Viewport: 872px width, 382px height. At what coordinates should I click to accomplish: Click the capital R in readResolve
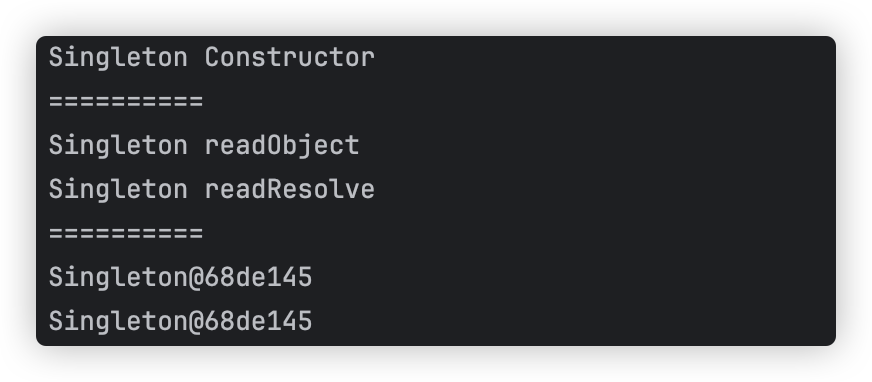click(x=274, y=189)
